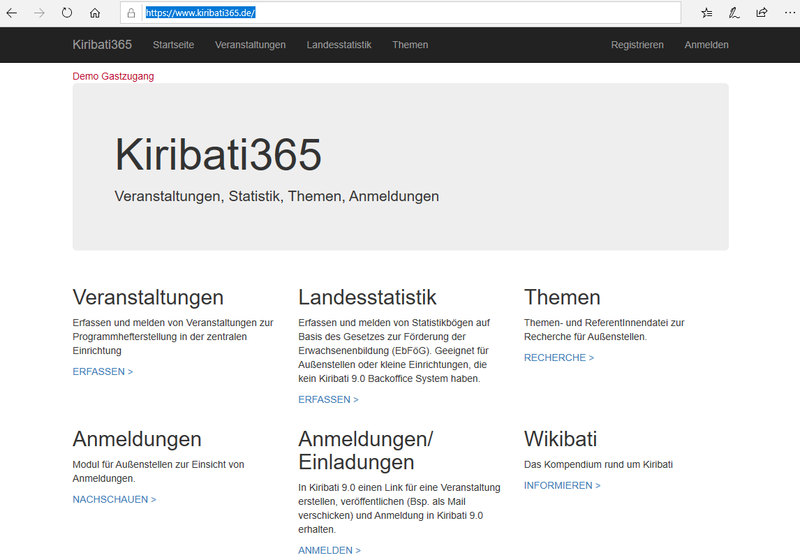Click the 'Erfassen und melden von Statistikbögen' paragraph
The image size is (800, 560).
point(394,351)
